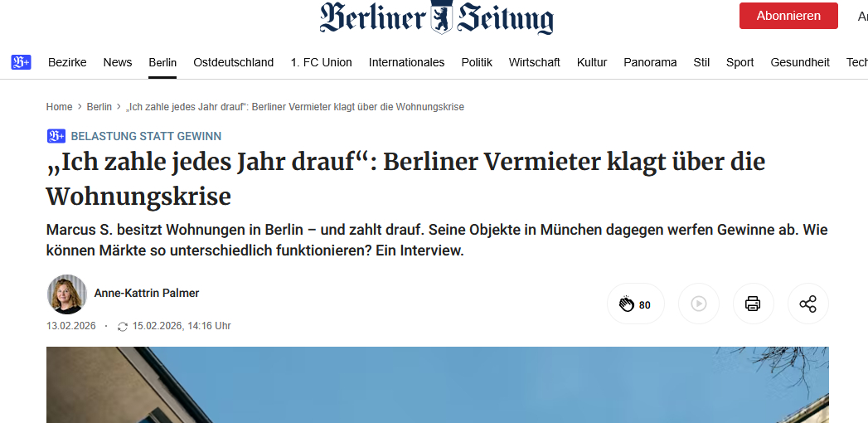Print the article via printer icon
Image resolution: width=868 pixels, height=423 pixels.
[x=753, y=304]
